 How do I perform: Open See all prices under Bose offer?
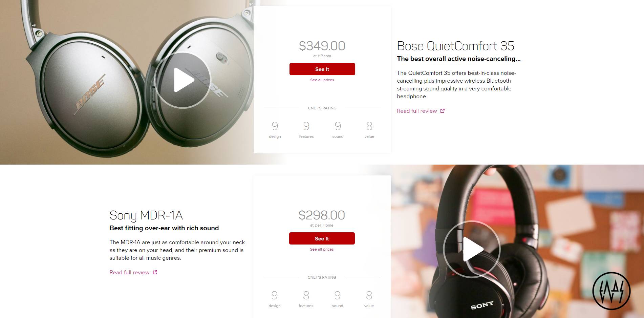click(x=322, y=80)
